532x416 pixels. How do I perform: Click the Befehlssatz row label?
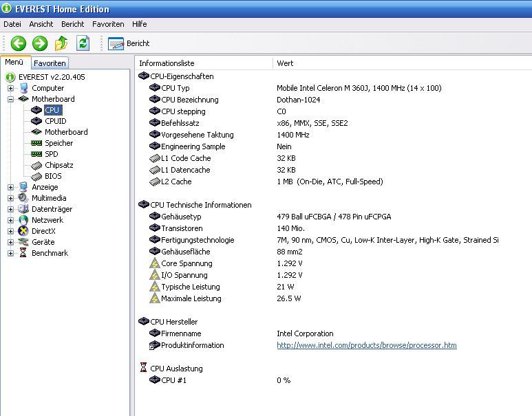pyautogui.click(x=180, y=123)
